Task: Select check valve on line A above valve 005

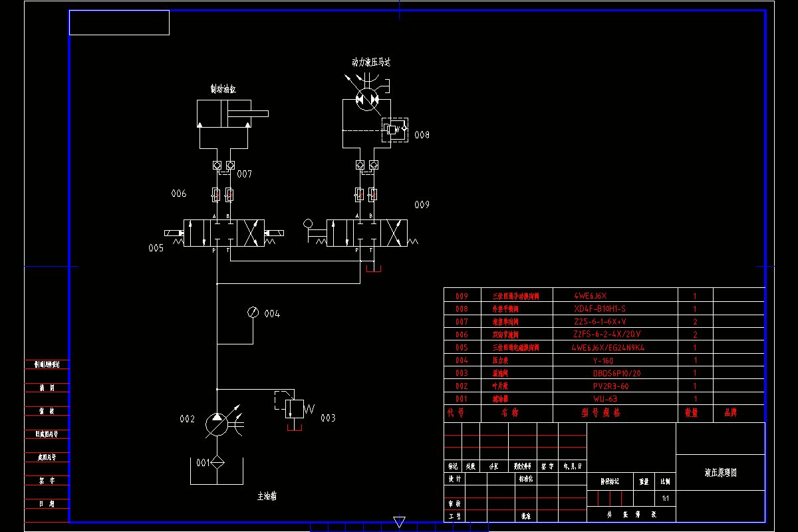Action: point(217,165)
